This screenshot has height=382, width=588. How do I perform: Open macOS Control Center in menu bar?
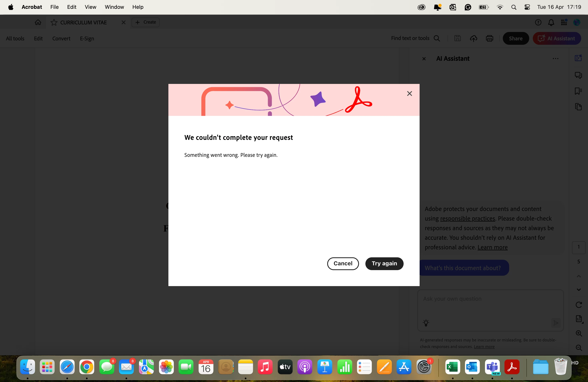point(527,7)
